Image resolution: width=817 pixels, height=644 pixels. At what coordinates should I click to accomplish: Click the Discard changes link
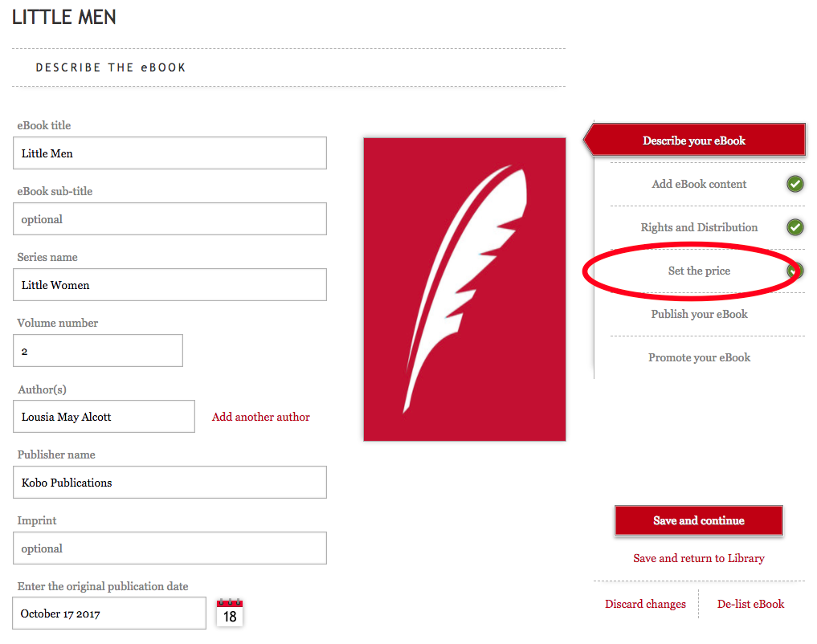[645, 604]
